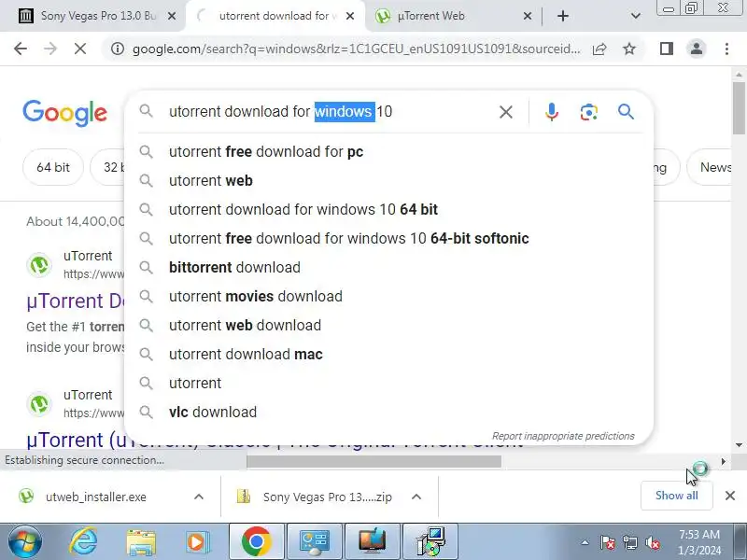This screenshot has width=747, height=560.
Task: Open the tab search dropdown
Action: 635,16
